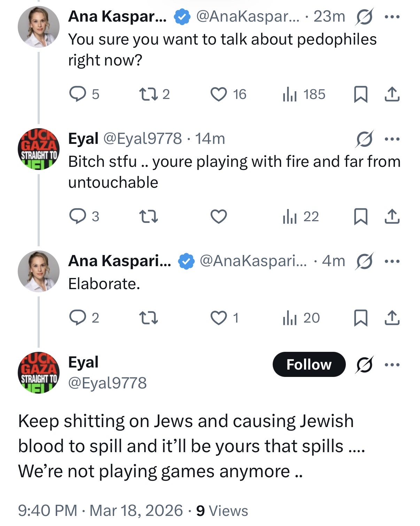The width and height of the screenshot is (420, 526).
Task: Follow the Eyal account
Action: (309, 364)
